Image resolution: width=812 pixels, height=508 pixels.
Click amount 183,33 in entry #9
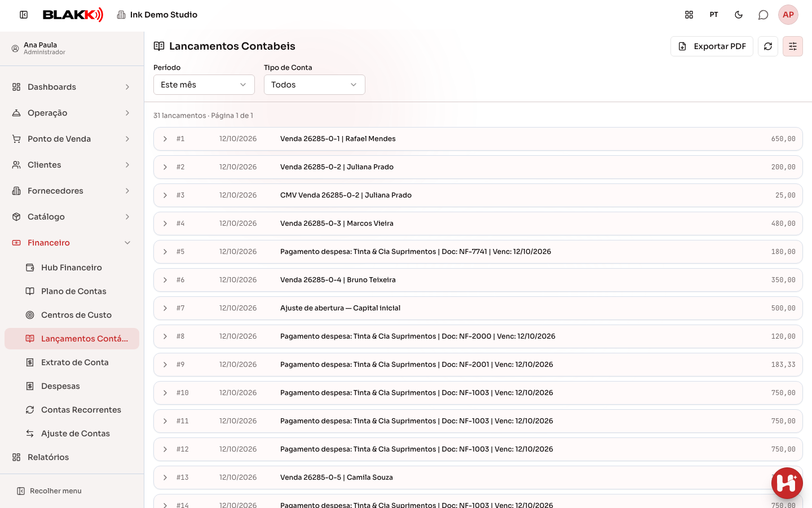783,365
